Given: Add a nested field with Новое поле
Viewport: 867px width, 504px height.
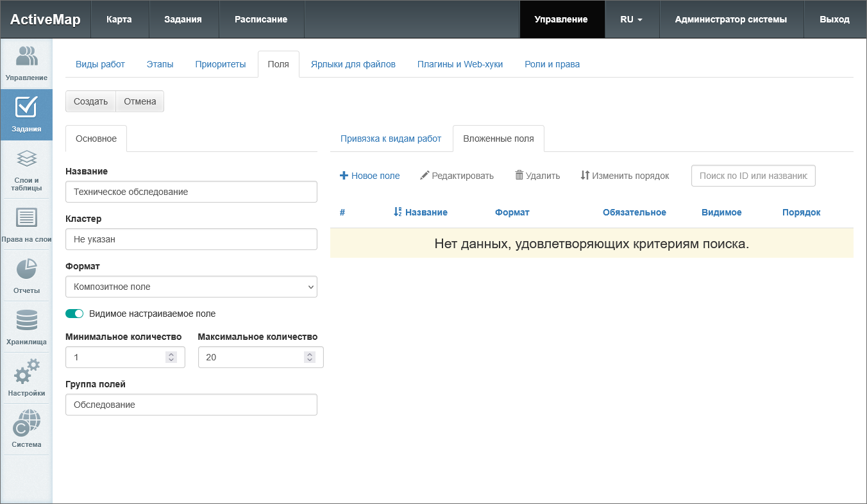Looking at the screenshot, I should coord(369,176).
